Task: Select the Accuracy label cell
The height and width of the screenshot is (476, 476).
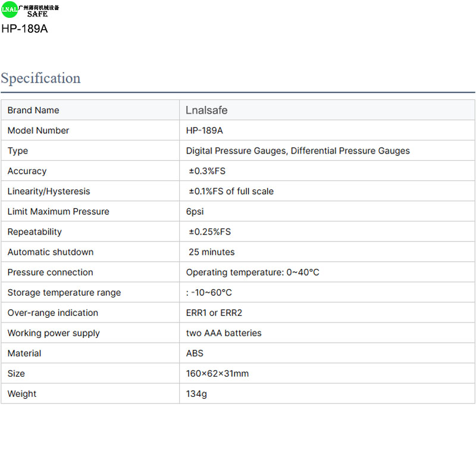Action: [90, 171]
